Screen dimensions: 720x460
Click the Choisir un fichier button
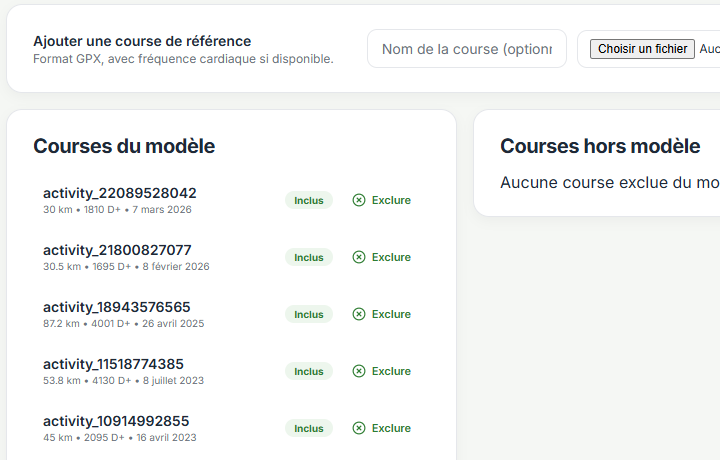click(642, 49)
